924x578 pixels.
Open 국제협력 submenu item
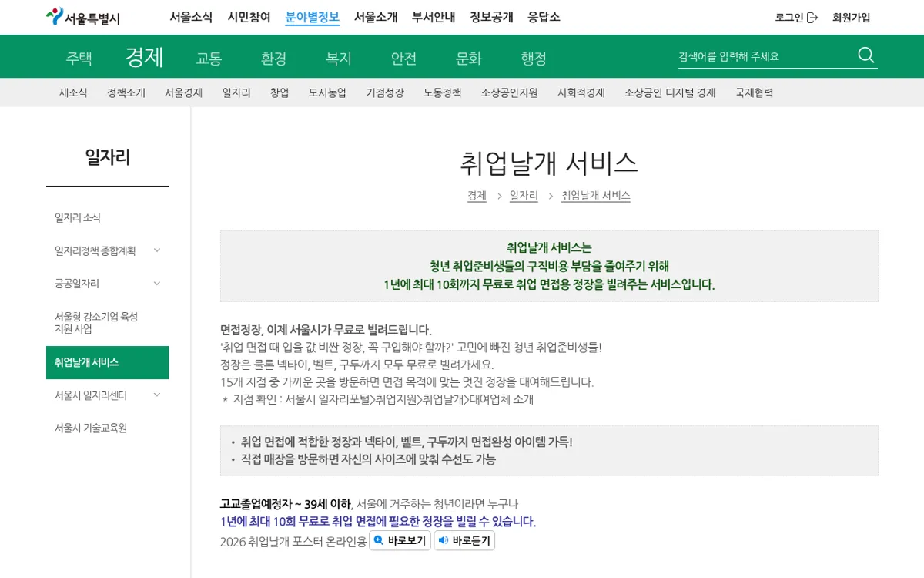(x=754, y=92)
